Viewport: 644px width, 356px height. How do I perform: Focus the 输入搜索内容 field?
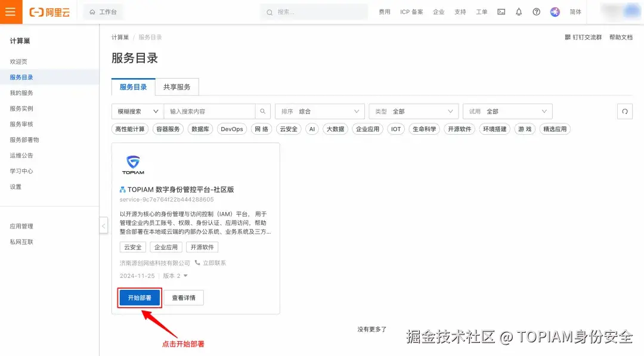click(209, 112)
